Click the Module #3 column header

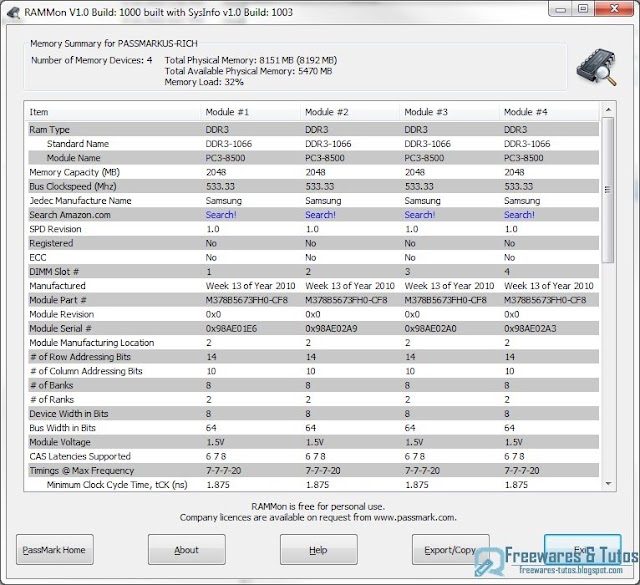(449, 112)
